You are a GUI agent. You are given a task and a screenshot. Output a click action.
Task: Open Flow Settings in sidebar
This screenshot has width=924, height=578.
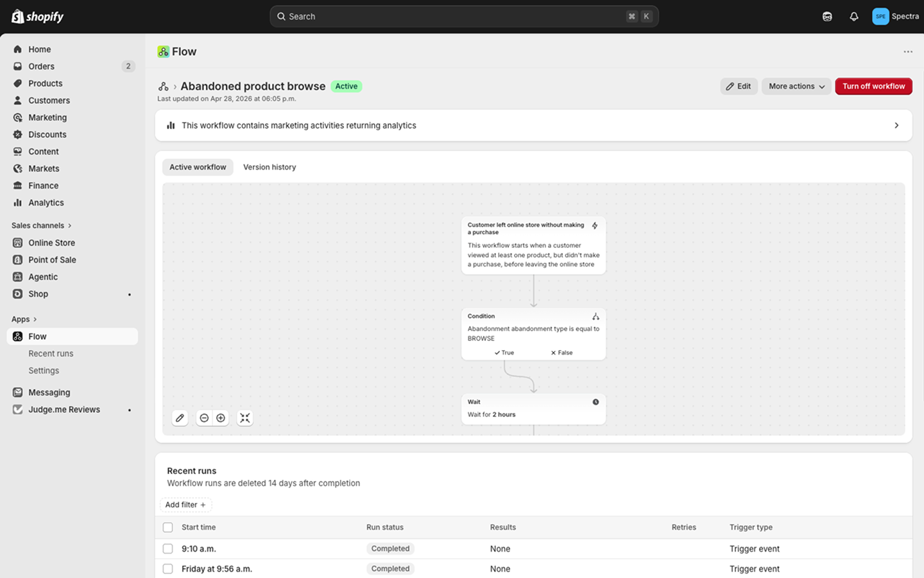click(x=44, y=371)
